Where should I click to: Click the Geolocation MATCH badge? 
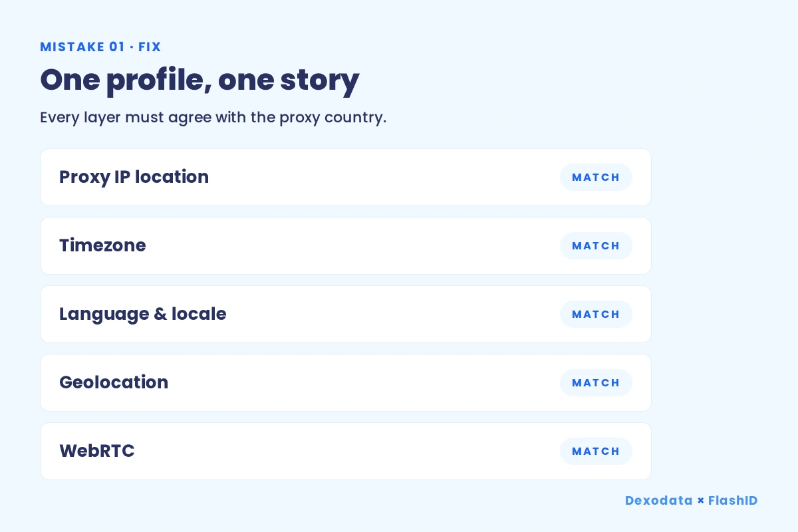(x=596, y=382)
